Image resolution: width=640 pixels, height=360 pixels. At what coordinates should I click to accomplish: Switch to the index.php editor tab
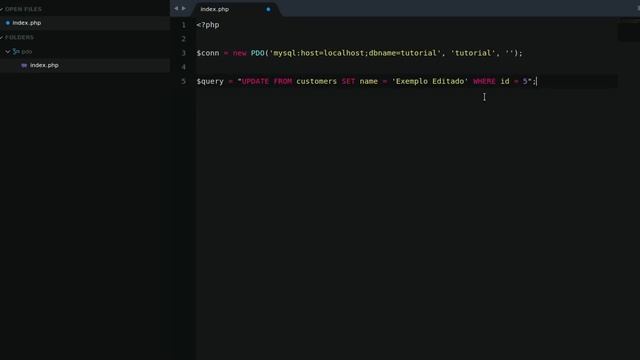pos(235,9)
